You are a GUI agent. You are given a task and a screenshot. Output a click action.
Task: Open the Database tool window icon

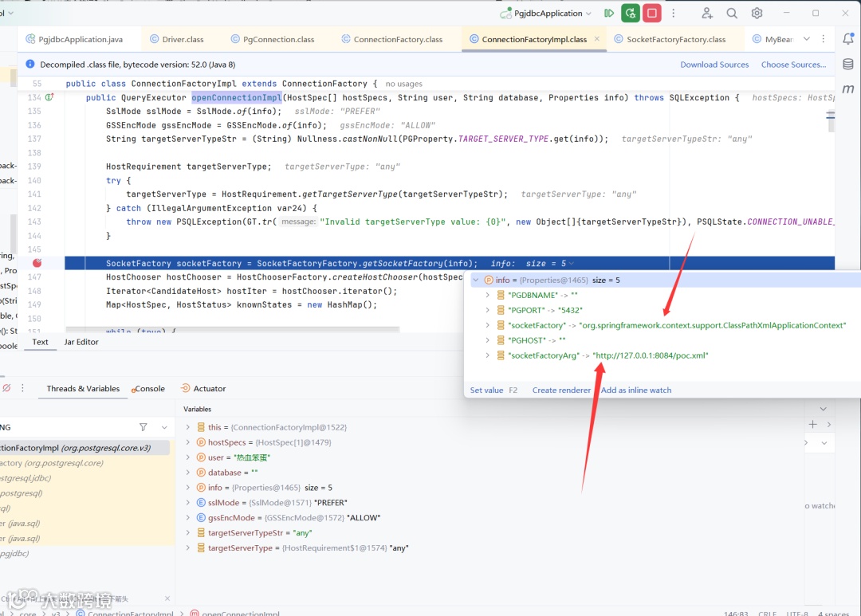[x=847, y=65]
